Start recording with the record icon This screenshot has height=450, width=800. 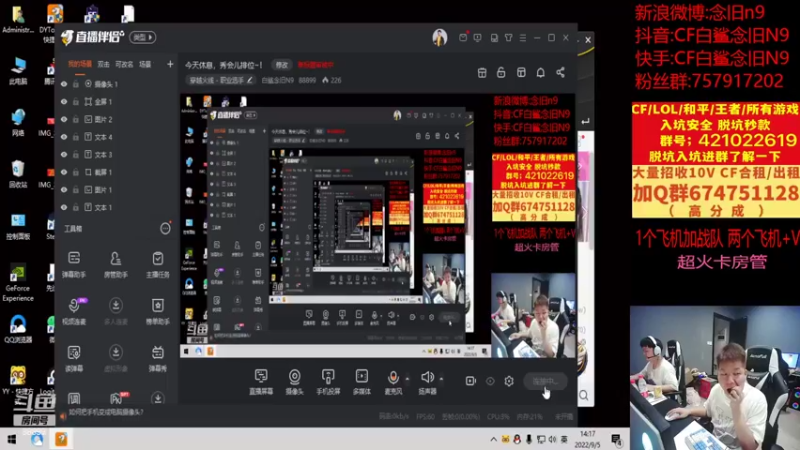tap(470, 381)
